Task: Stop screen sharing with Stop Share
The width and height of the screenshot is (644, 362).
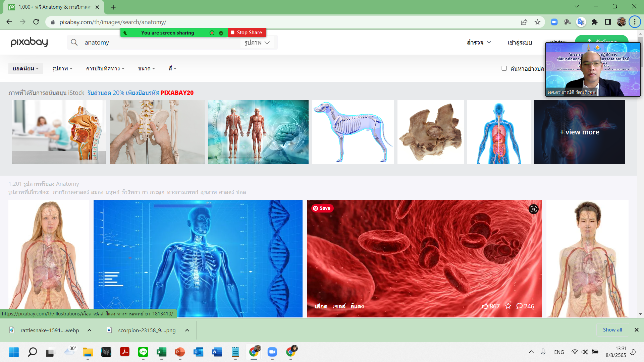Action: click(247, 33)
